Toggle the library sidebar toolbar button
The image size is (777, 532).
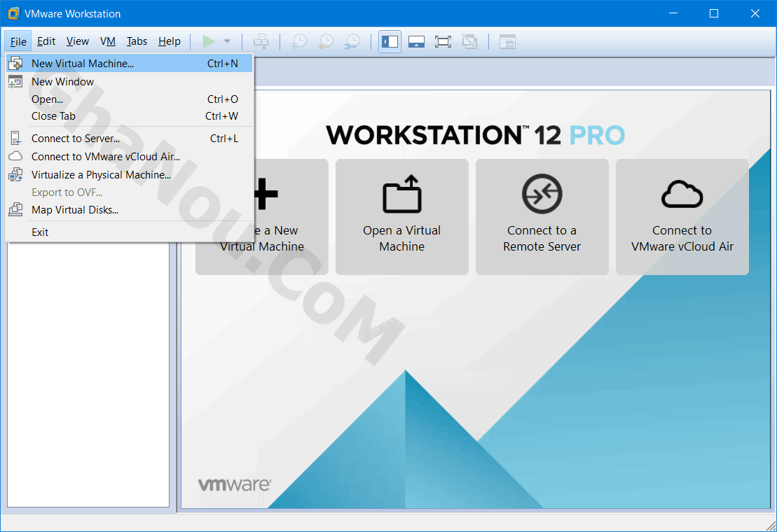[x=390, y=41]
